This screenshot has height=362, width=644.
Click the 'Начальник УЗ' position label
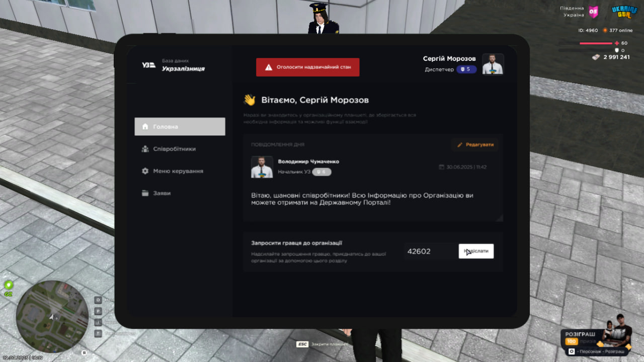pyautogui.click(x=294, y=172)
